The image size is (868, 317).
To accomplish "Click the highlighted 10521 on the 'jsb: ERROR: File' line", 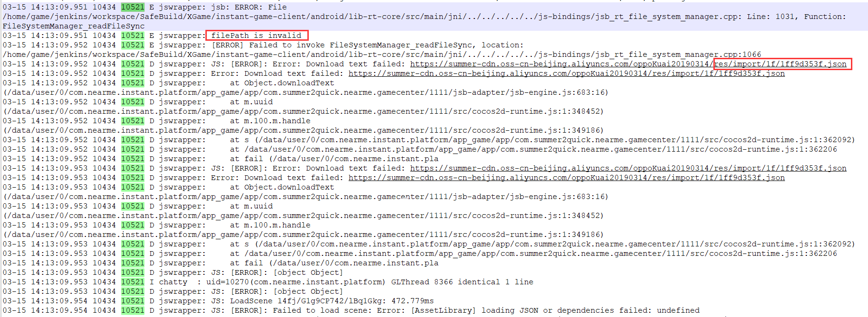I will (132, 7).
